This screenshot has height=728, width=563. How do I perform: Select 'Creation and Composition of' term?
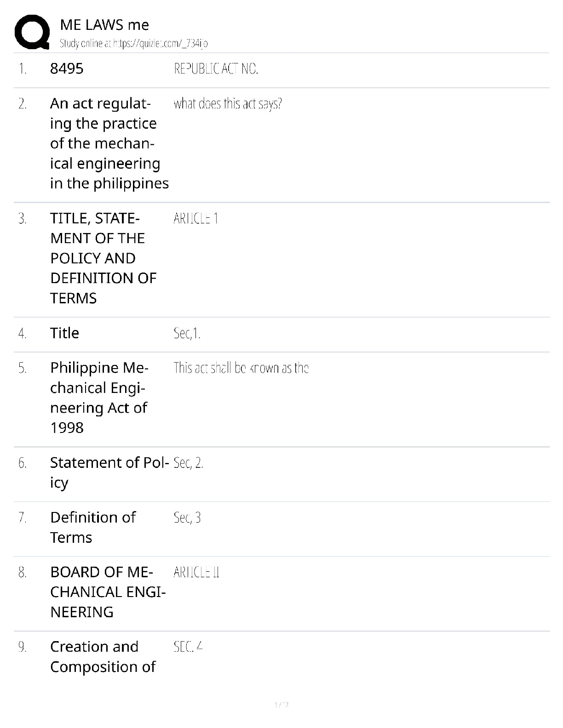[x=103, y=657]
